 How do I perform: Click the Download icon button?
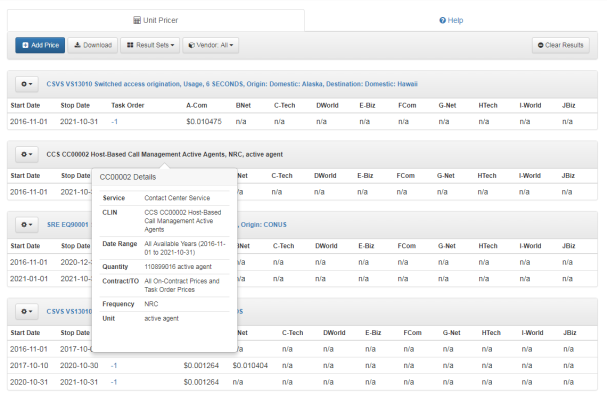93,45
